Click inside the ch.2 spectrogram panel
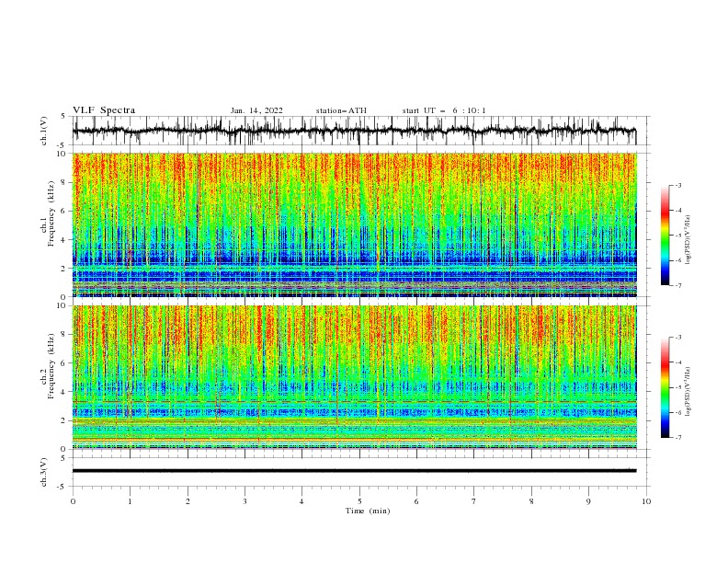This screenshot has width=728, height=563. click(x=355, y=377)
